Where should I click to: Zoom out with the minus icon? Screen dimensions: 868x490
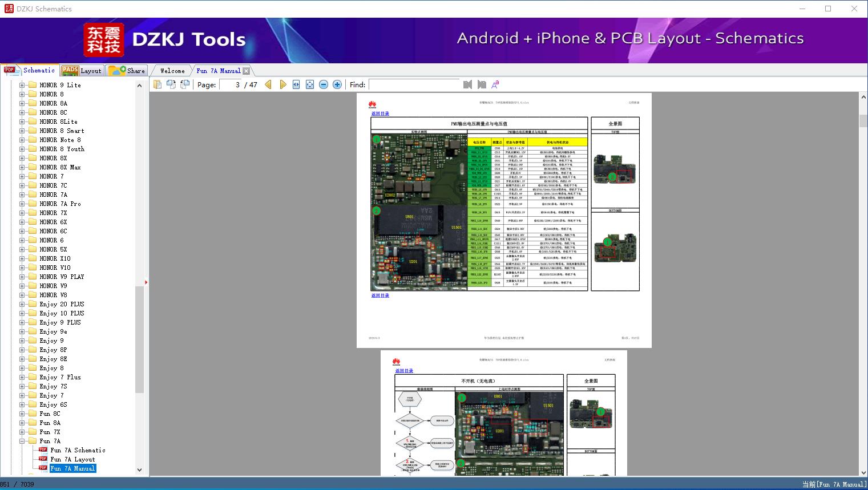[324, 84]
